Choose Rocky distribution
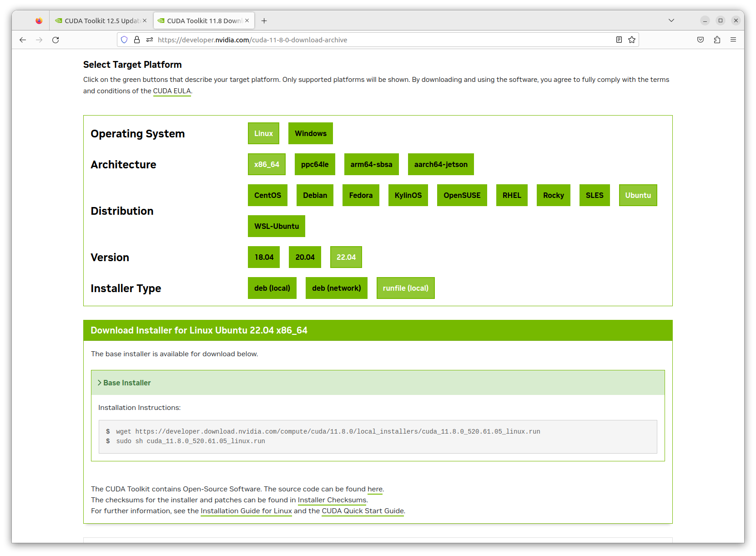The height and width of the screenshot is (556, 756). click(x=553, y=195)
